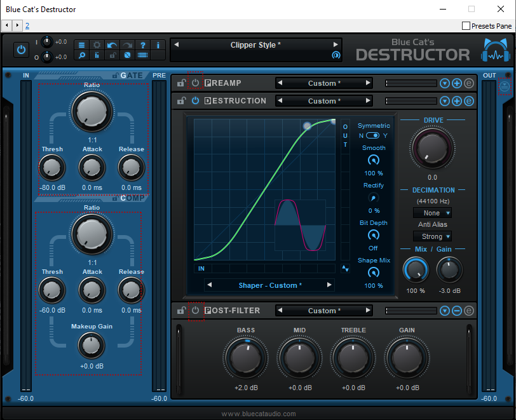Go to next Shaper preset arrow
Screen dimensions: 516x420
(x=329, y=285)
